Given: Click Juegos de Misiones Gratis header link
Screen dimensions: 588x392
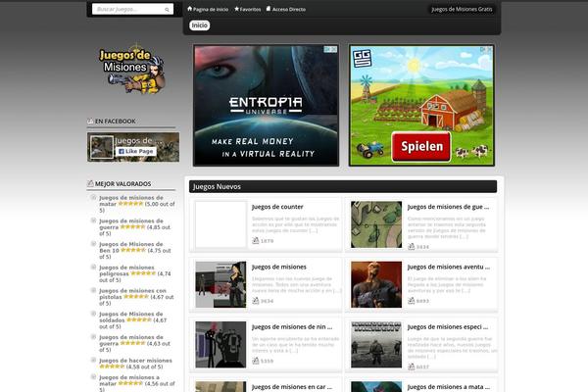Looking at the screenshot, I should click(x=462, y=9).
